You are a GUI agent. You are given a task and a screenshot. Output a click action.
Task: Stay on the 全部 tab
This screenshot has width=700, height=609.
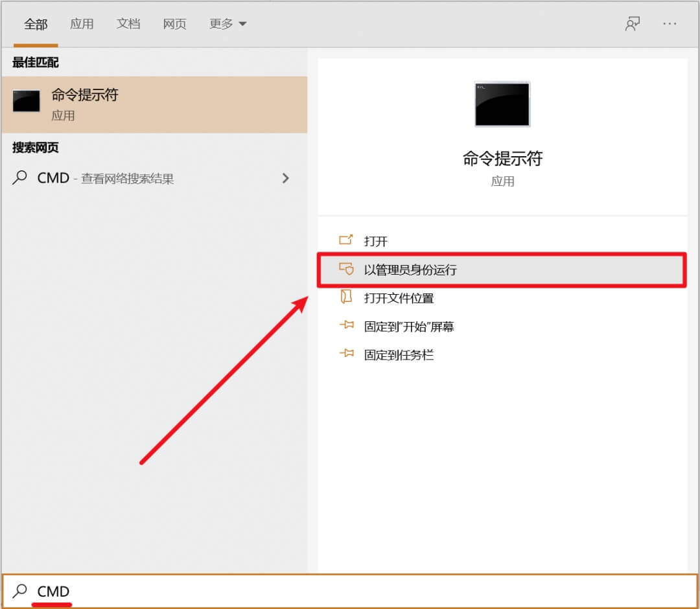click(36, 23)
